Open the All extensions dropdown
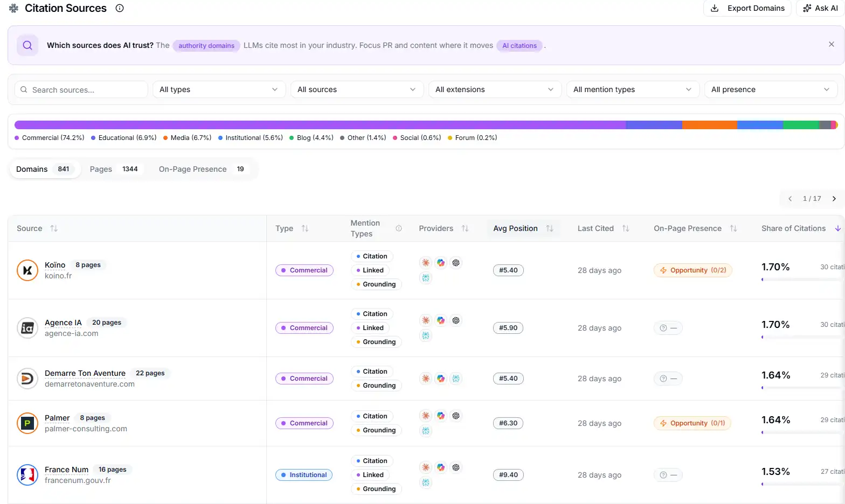This screenshot has height=504, width=845. tap(495, 89)
